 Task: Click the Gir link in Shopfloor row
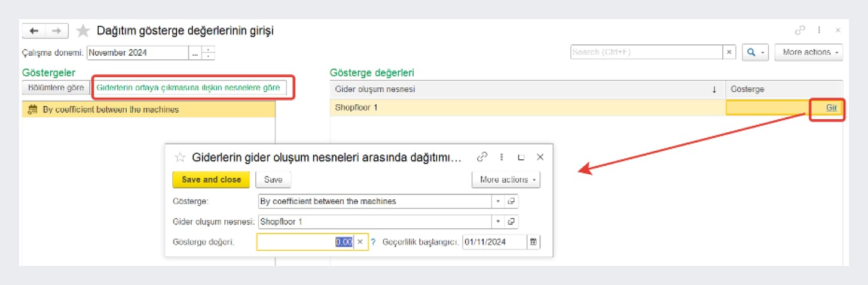click(x=830, y=108)
